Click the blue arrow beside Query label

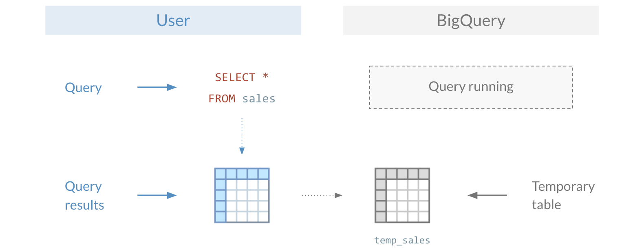point(157,87)
